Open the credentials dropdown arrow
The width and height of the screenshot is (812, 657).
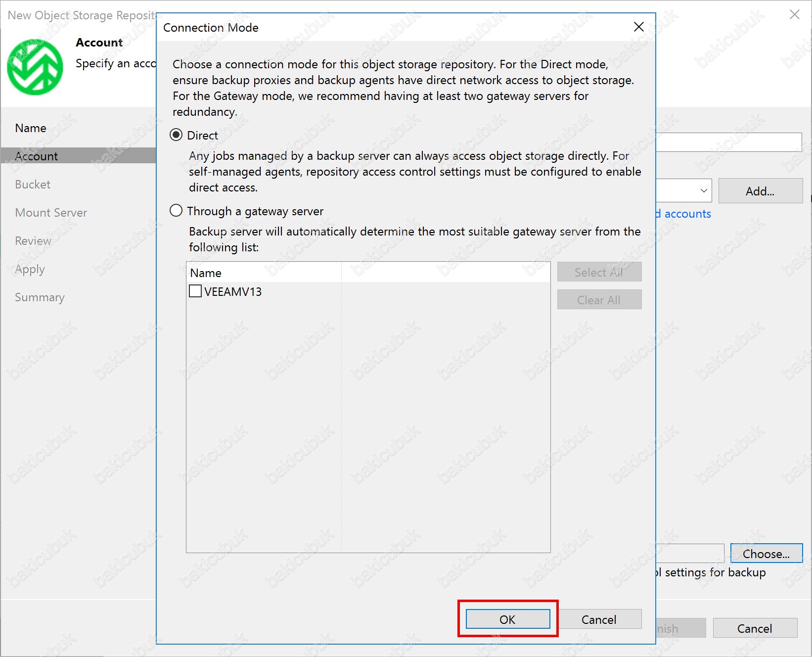pos(703,191)
